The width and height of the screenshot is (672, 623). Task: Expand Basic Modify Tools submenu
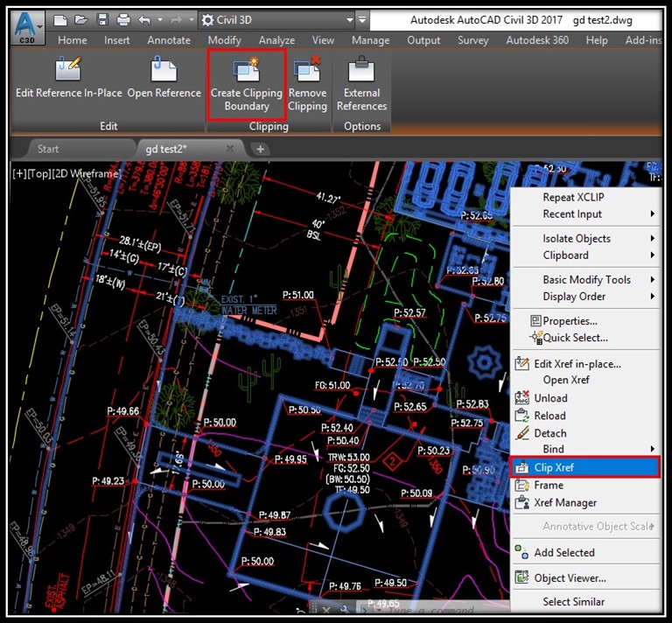pos(585,279)
